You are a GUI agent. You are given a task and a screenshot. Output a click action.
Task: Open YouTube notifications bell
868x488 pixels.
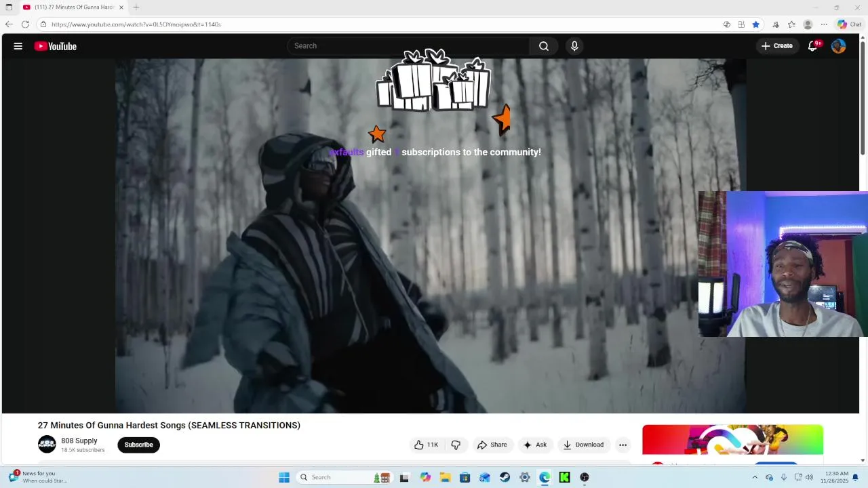point(813,46)
